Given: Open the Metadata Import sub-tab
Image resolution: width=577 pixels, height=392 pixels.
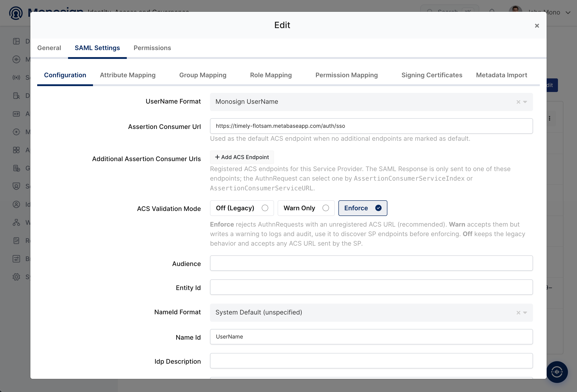Looking at the screenshot, I should point(501,75).
